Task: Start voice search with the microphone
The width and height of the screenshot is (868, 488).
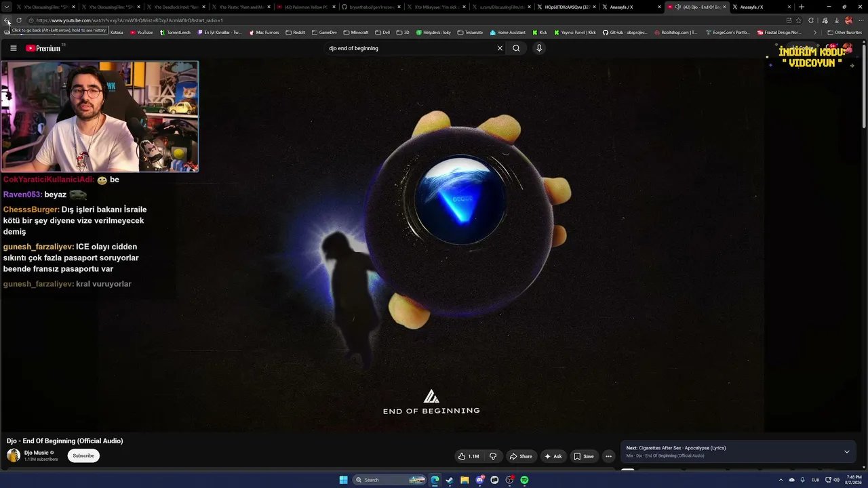Action: point(539,48)
